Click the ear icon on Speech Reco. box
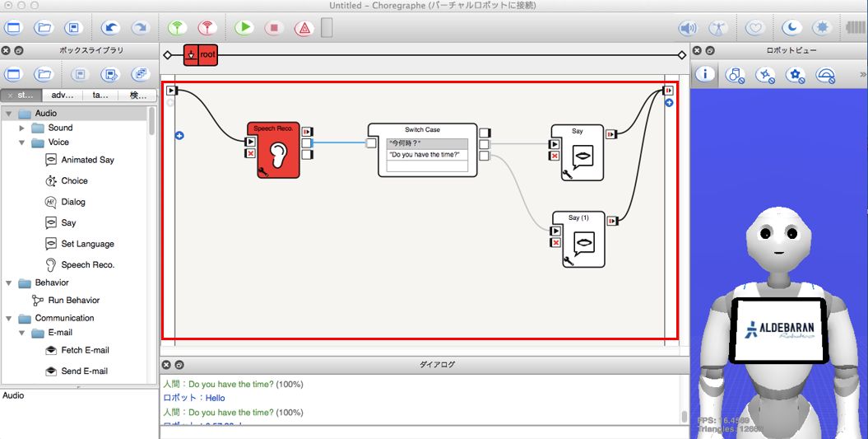This screenshot has height=439, width=868. pos(278,154)
